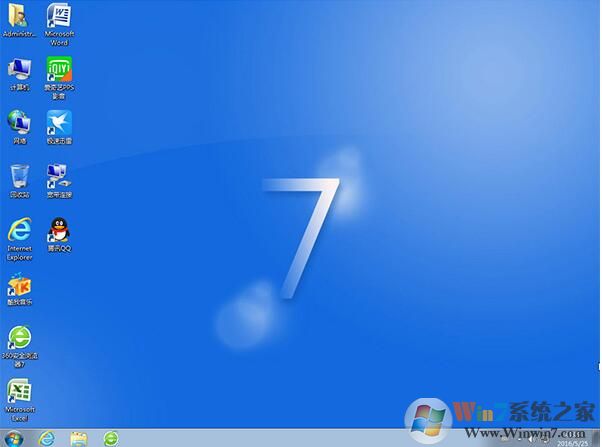Select the Computer (计算机) desktop icon
This screenshot has height=447, width=602.
(19, 74)
